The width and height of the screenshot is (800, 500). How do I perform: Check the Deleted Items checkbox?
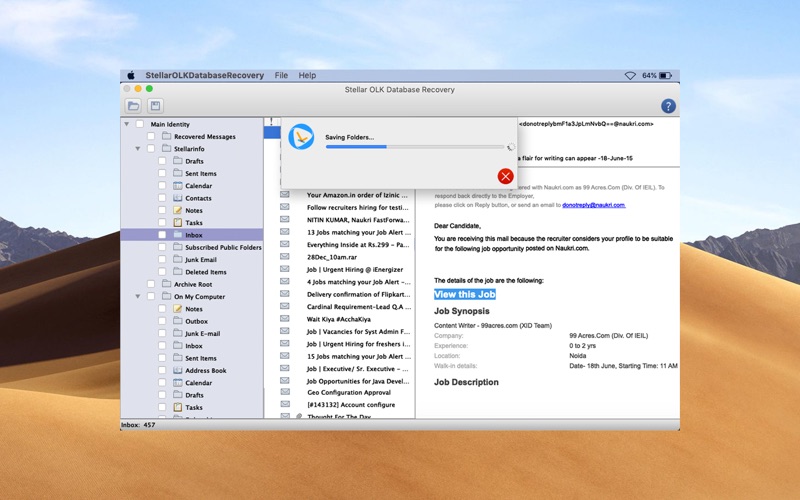click(162, 272)
